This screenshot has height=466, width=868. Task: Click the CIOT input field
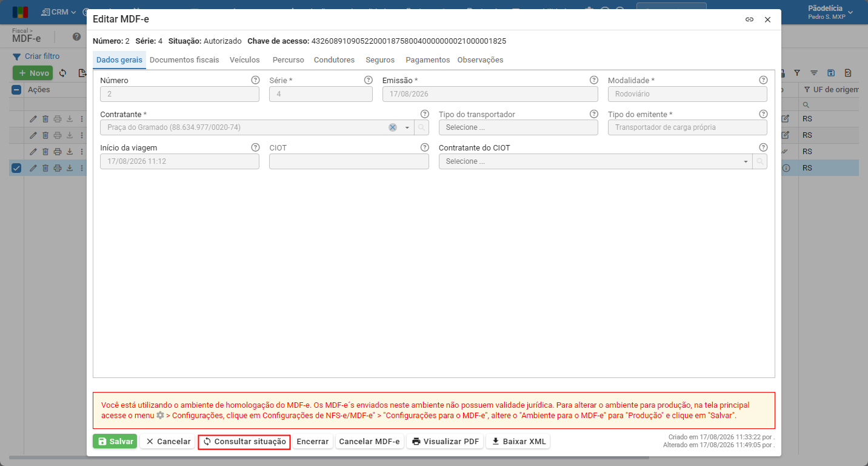[349, 161]
